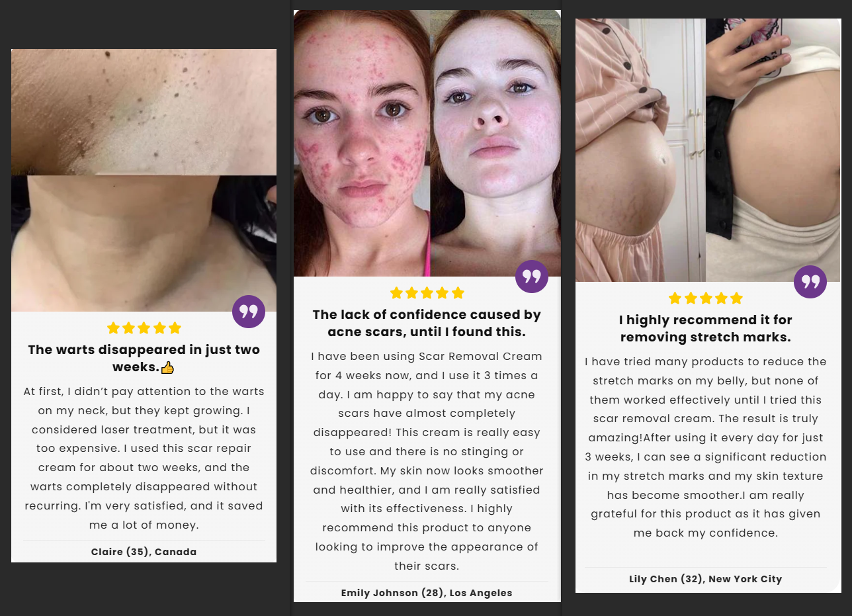Viewport: 852px width, 616px height.
Task: Click the thumbs-up emoji after 'two weeks.'
Action: click(167, 367)
